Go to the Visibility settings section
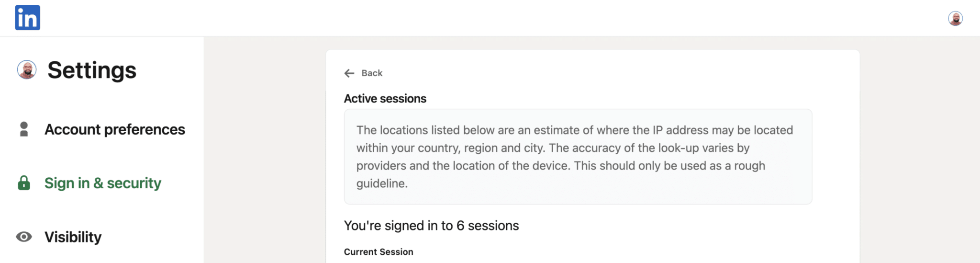 73,237
